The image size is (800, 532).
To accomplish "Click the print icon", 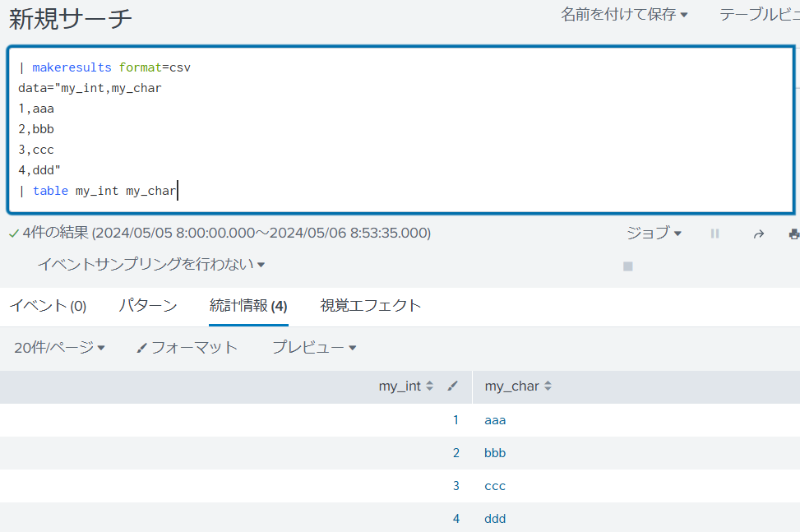I will (794, 234).
